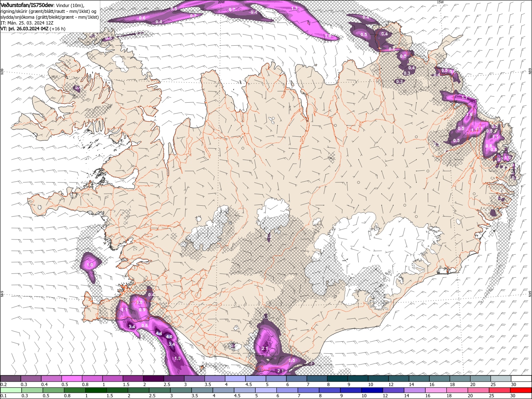
Task: Pick lower legend pink swatch between 20 and 25
Action: [x=478, y=390]
